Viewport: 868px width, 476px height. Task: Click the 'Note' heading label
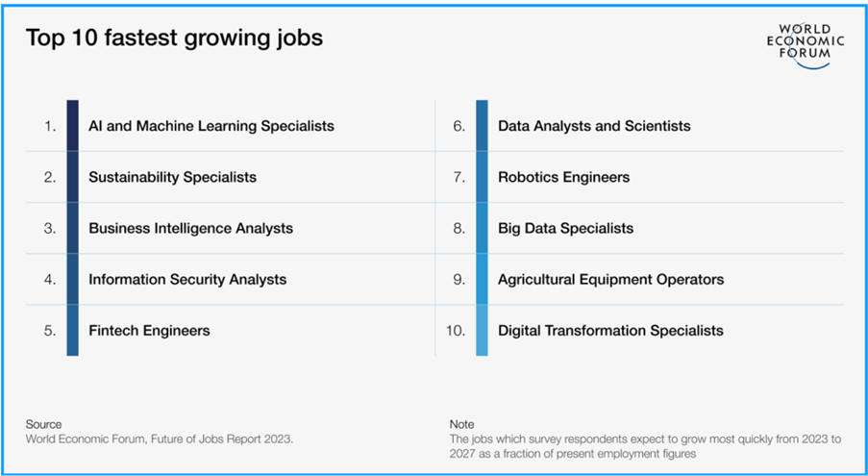click(x=461, y=424)
